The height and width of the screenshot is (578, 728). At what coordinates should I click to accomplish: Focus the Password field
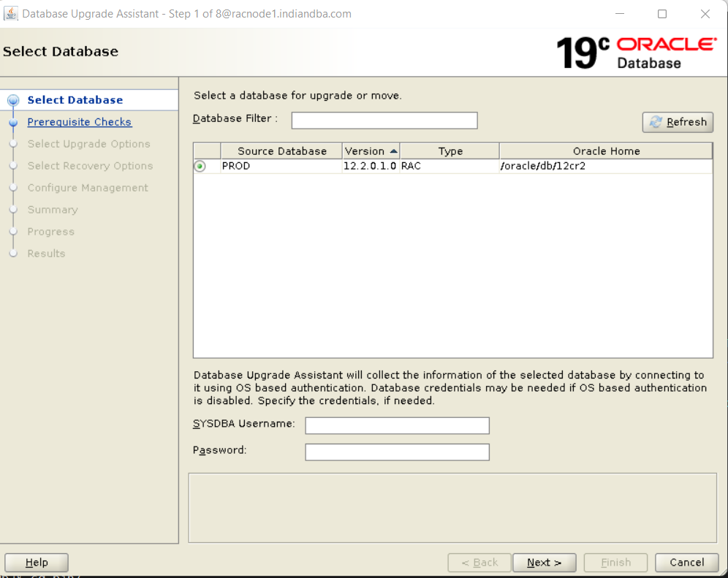pos(397,452)
